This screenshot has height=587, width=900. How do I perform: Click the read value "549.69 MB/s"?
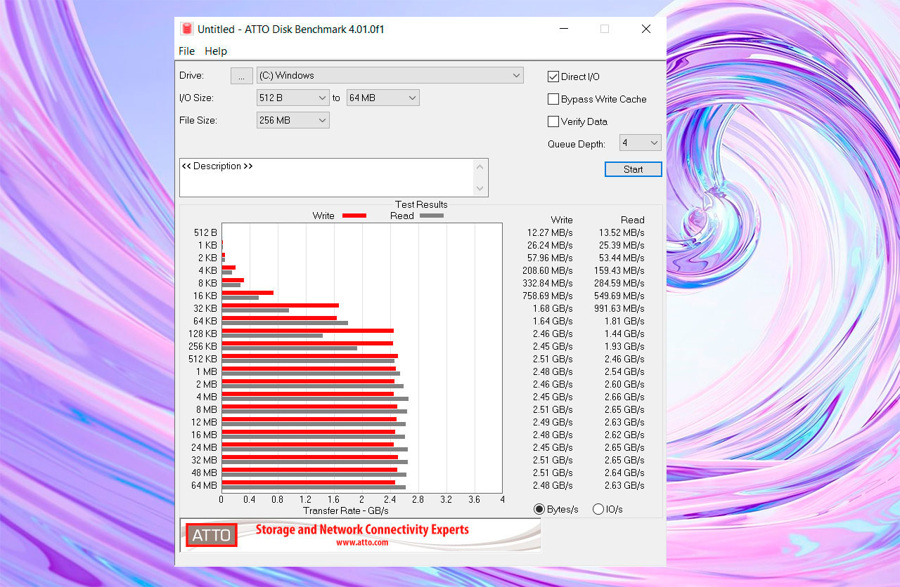(619, 296)
